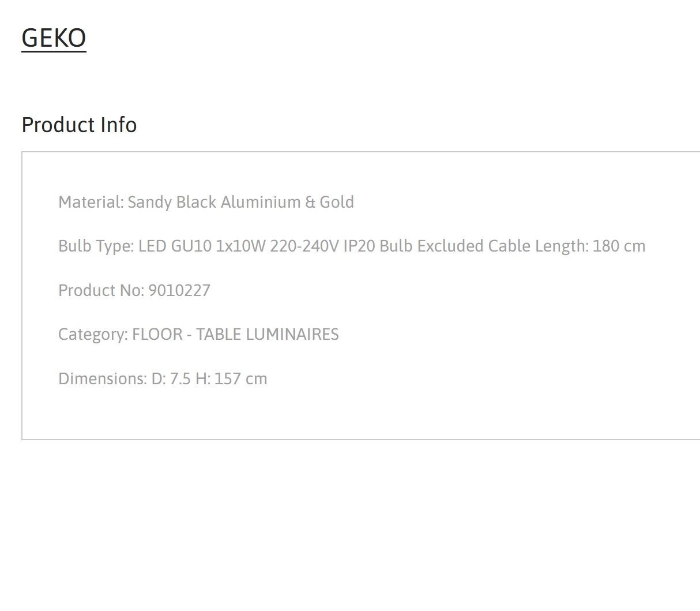Screen dimensions: 700x611
Task: Click the TABLE LUMINAIRES words
Action: pyautogui.click(x=268, y=334)
